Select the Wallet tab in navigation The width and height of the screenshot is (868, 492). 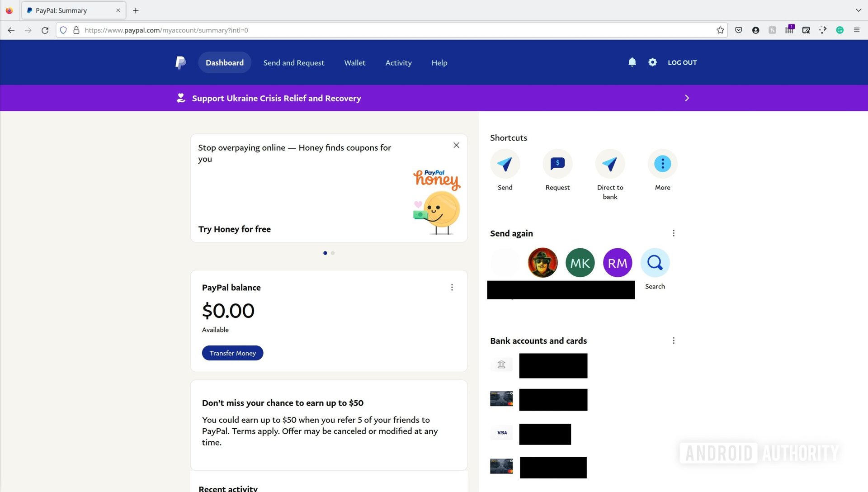point(354,62)
